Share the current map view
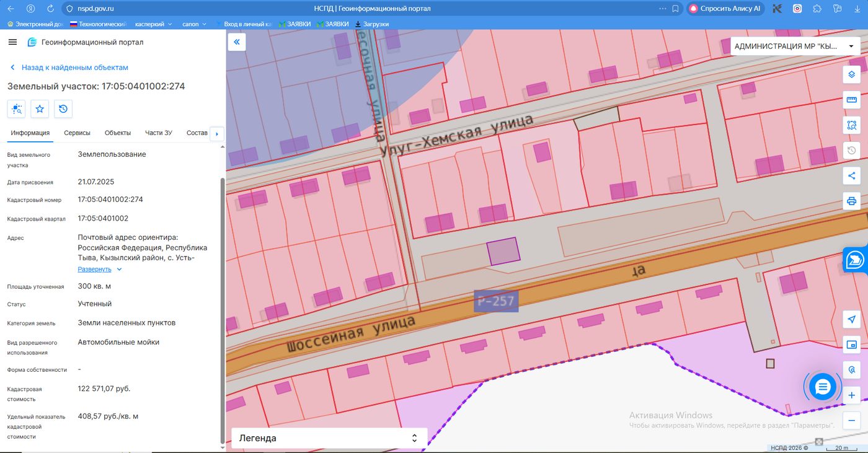 [x=851, y=176]
